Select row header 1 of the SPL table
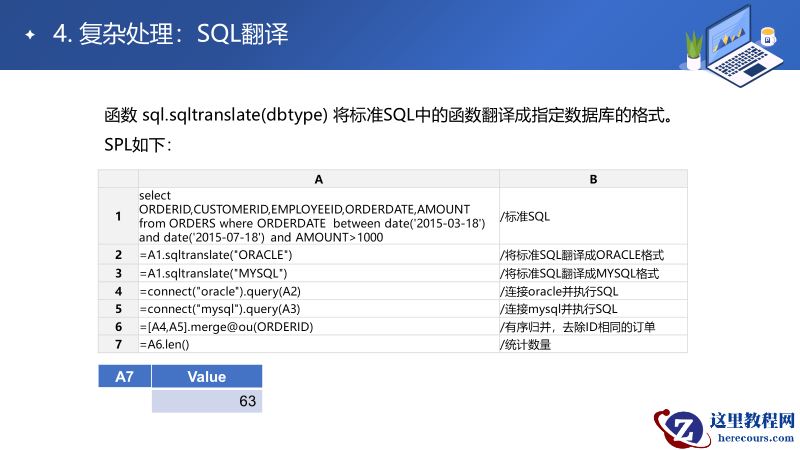Screen dimensions: 800x450 click(118, 216)
